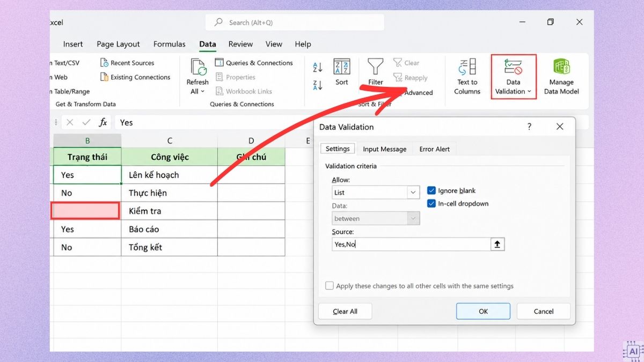Sort Z to A descending
This screenshot has width=644, height=362.
[317, 85]
